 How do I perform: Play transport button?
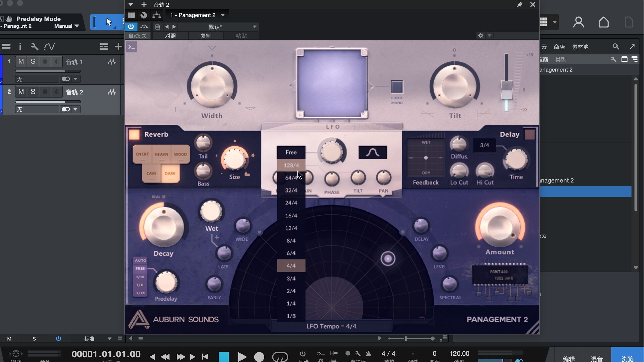point(242,357)
